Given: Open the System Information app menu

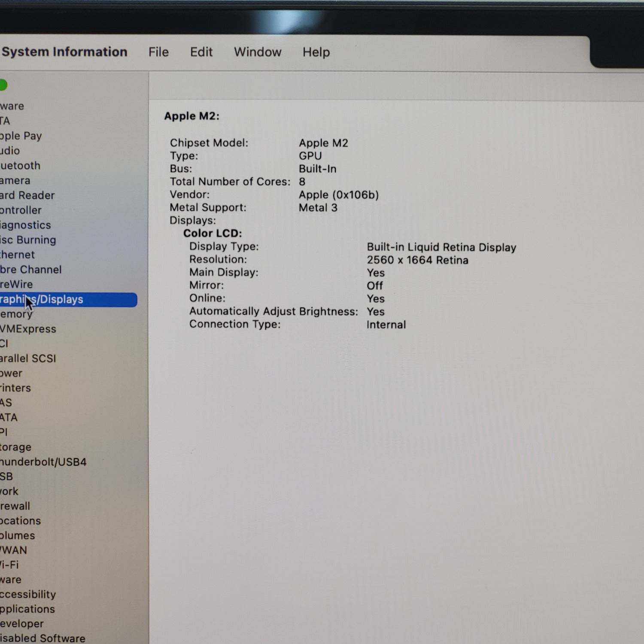Looking at the screenshot, I should pos(64,52).
